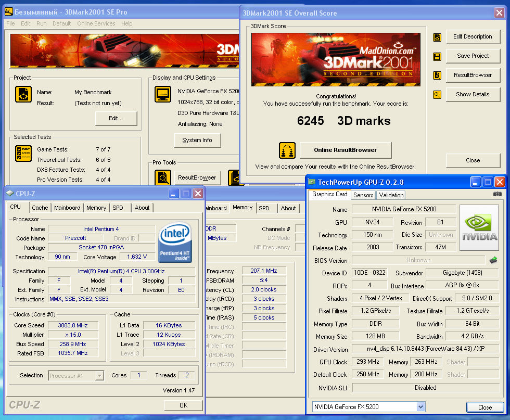Click the CPU-Z title bar icon
This screenshot has width=510, height=420.
pos(10,193)
